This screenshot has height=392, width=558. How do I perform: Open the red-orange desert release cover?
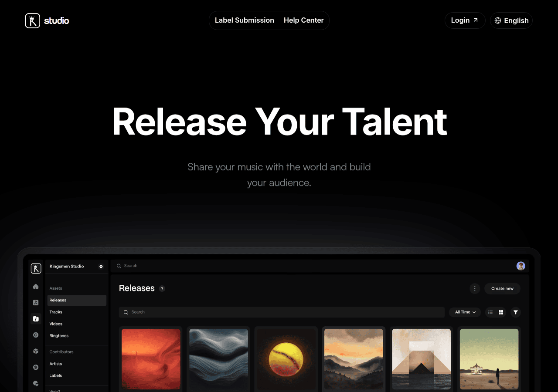(151, 359)
